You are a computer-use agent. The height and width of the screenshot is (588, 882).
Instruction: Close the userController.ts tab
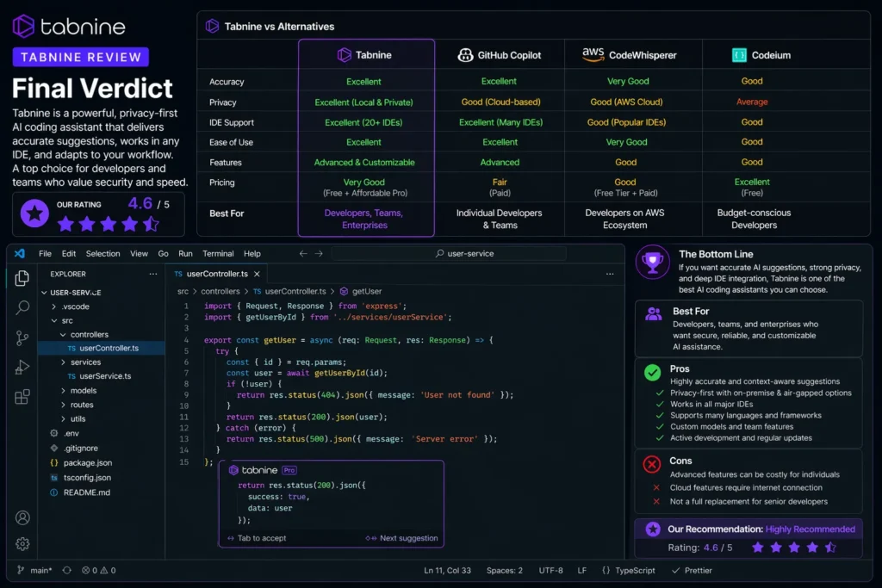pos(257,274)
